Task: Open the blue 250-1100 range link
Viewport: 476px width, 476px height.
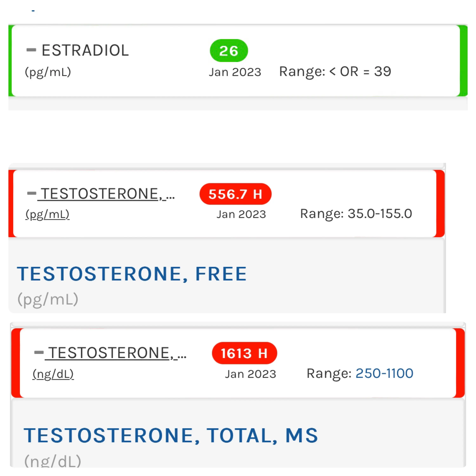Action: tap(384, 373)
